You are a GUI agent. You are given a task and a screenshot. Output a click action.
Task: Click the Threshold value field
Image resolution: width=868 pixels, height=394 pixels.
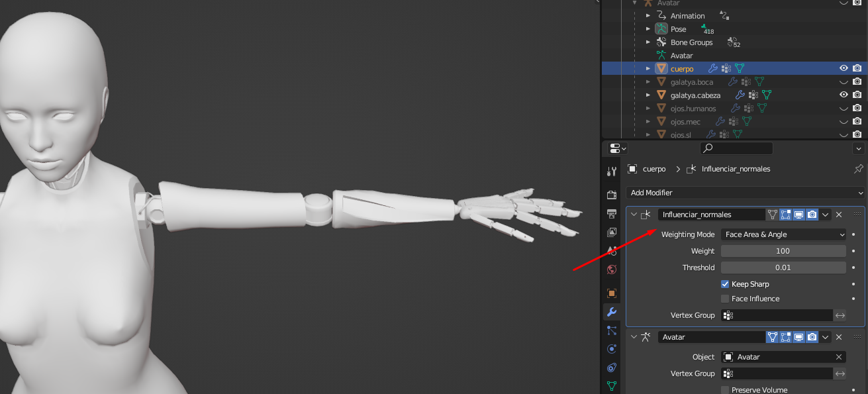(783, 268)
